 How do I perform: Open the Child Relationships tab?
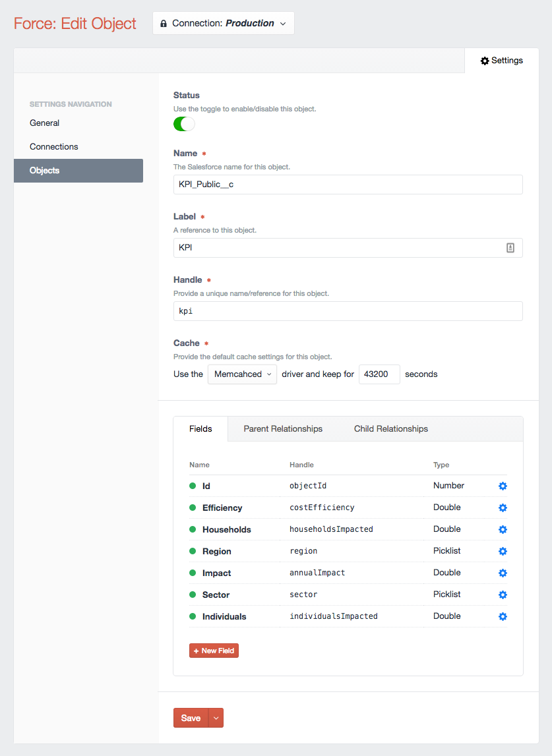click(391, 428)
